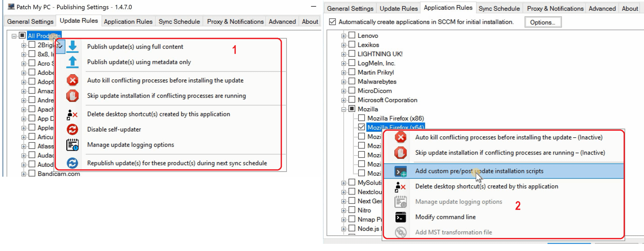Choose Delete desktop shortcut(s) in right-hand menu

486,186
